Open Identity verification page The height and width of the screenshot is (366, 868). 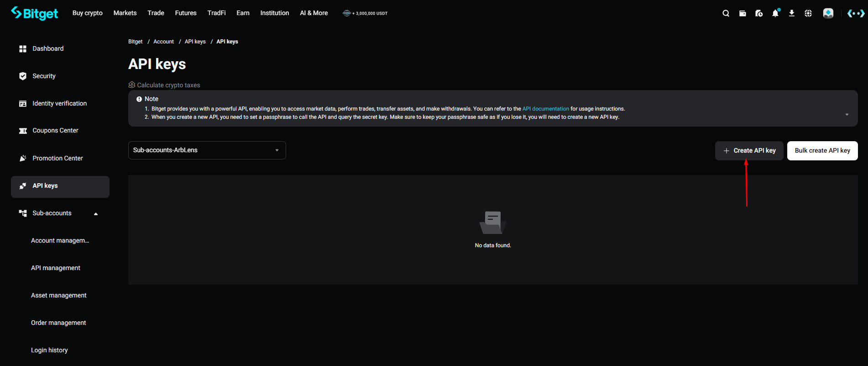click(60, 104)
